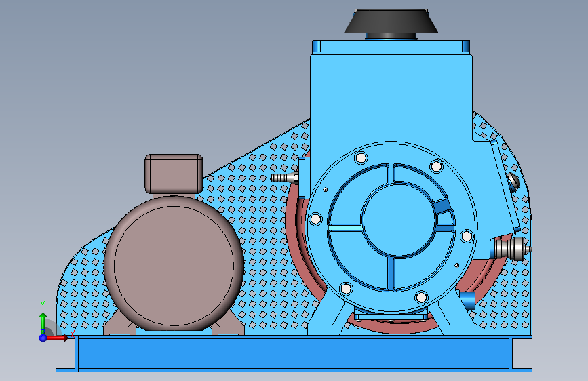
Task: Click the red X axis arrow of the triad
Action: coord(58,338)
